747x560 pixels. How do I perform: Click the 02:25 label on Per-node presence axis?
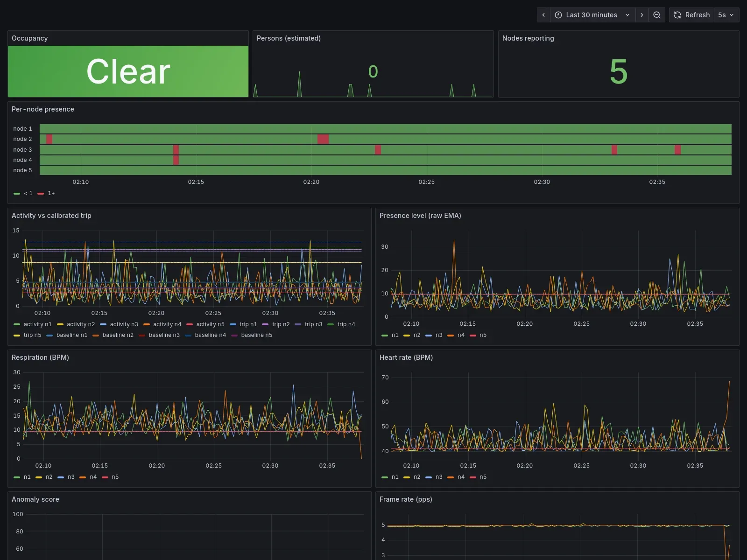pyautogui.click(x=426, y=182)
